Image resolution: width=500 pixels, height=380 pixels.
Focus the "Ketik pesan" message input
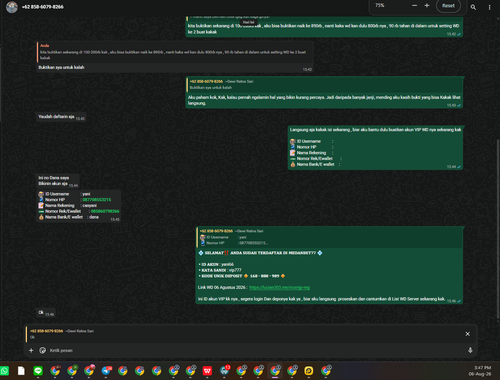(x=257, y=350)
